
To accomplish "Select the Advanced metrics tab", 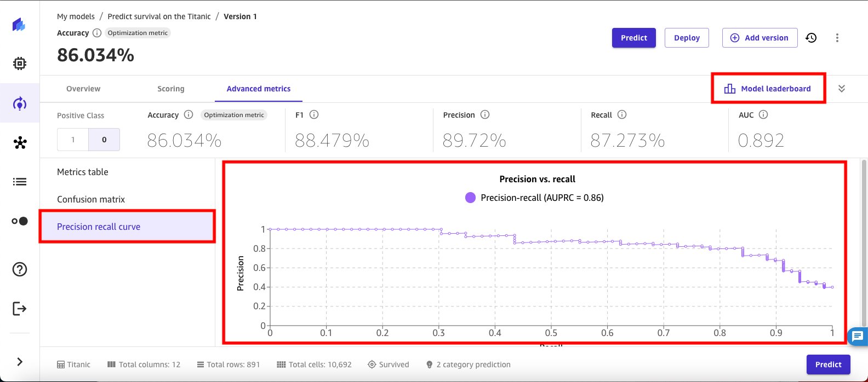I will click(x=259, y=89).
